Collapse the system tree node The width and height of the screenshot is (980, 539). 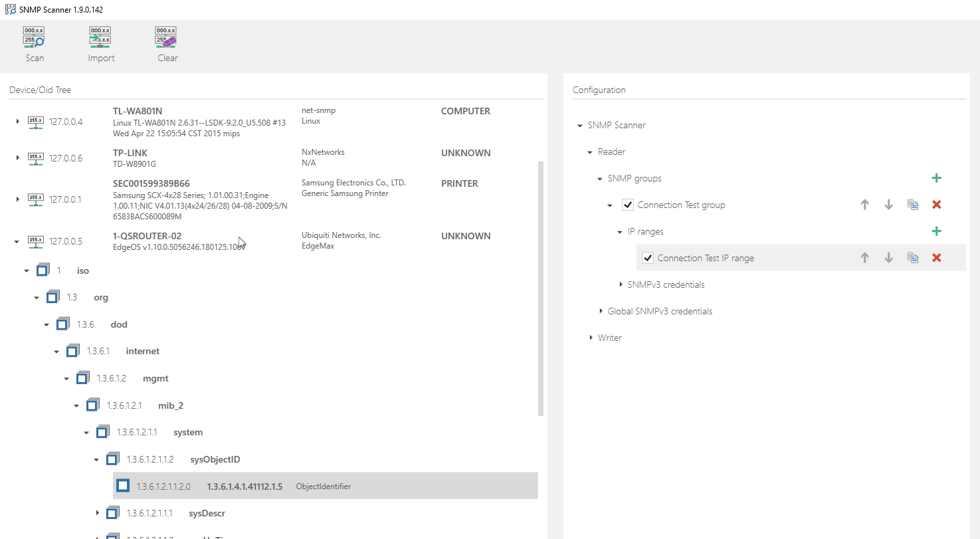[86, 433]
